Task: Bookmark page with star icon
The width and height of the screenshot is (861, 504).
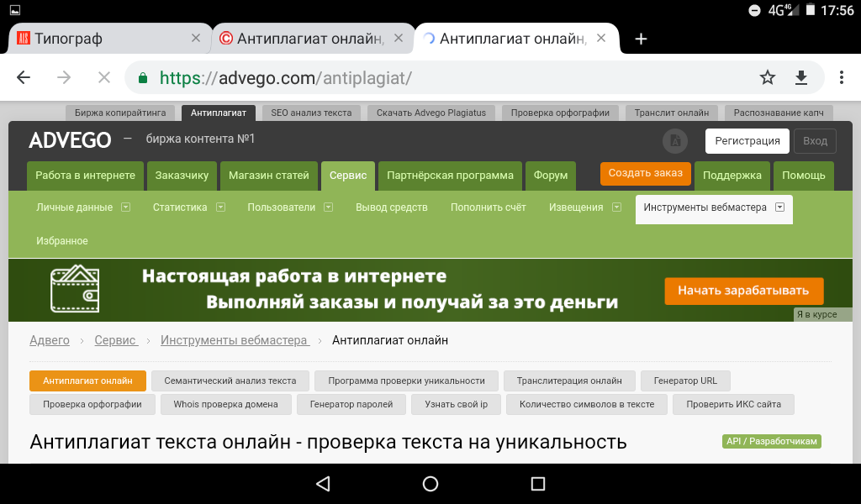Action: point(767,78)
